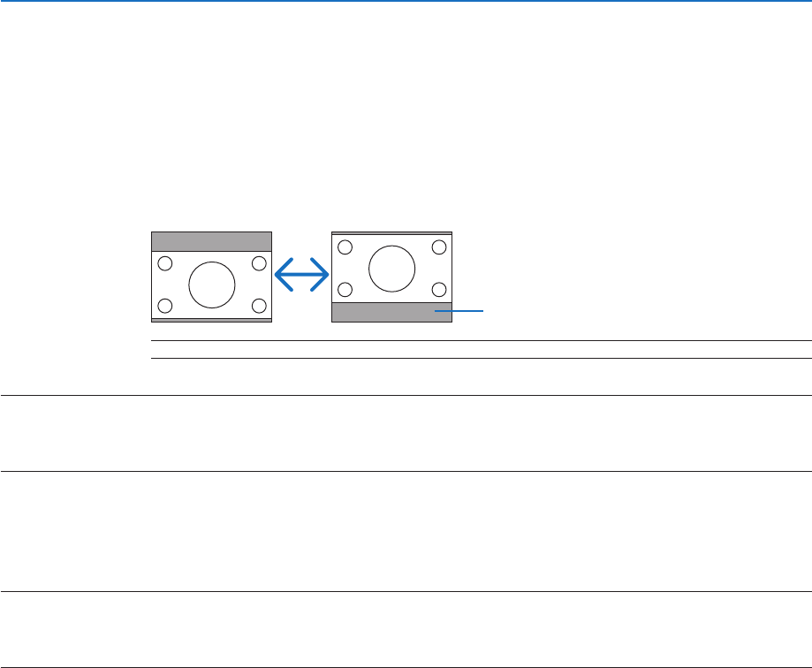The width and height of the screenshot is (812, 668).
Task: Select the thick gray bar below right diagram
Action: (x=391, y=312)
